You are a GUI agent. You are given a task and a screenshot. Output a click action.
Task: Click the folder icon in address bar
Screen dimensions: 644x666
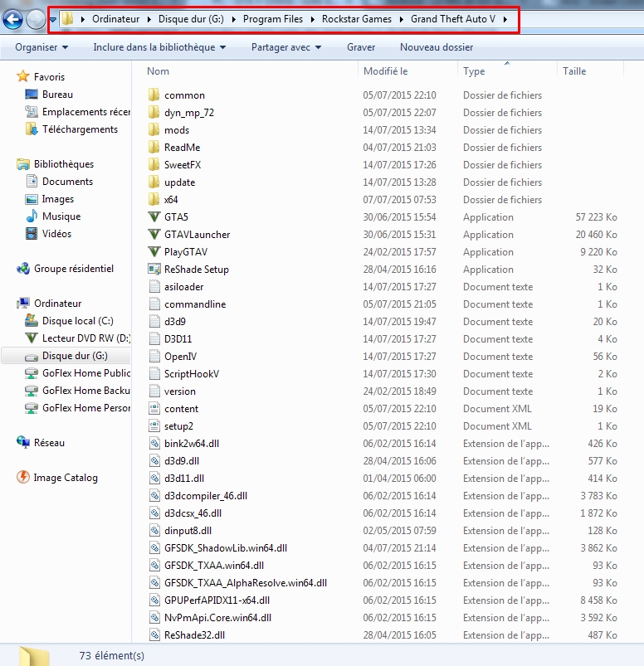(67, 19)
